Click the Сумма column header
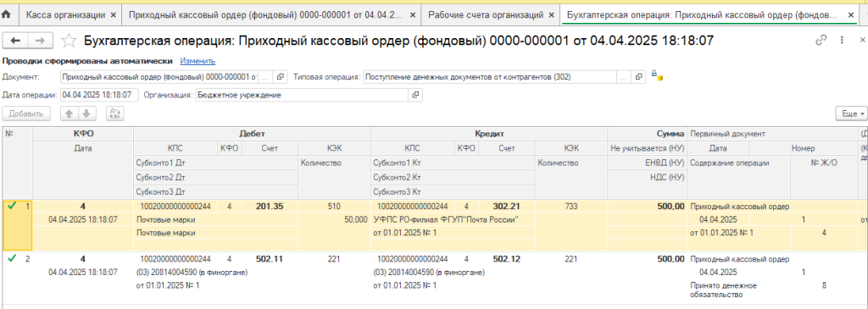 click(x=647, y=134)
